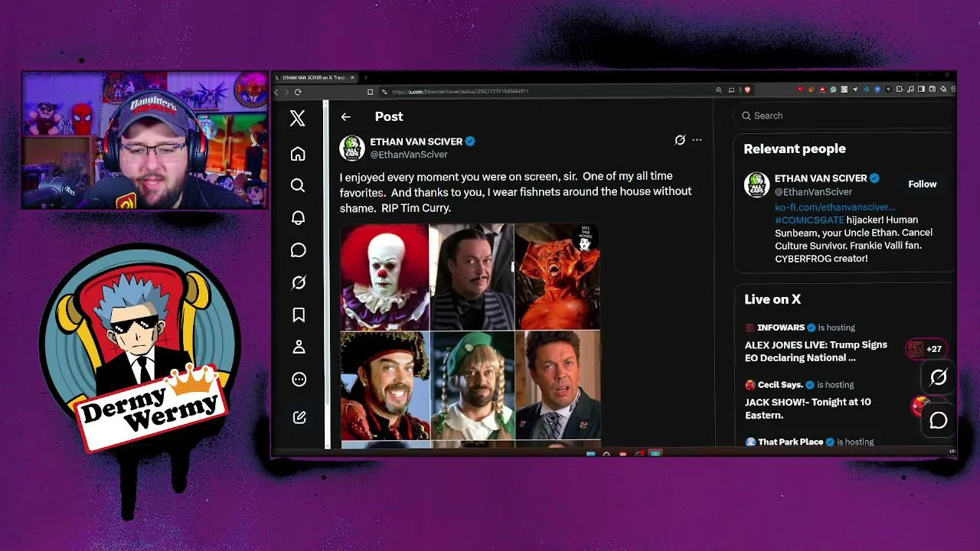This screenshot has width=980, height=551.
Task: Open the ko-fi.com/ethanvansciver link
Action: (835, 207)
